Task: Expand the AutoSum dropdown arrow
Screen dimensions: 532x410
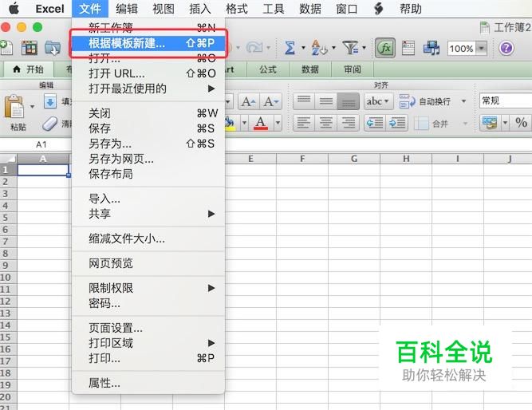Action: [303, 48]
